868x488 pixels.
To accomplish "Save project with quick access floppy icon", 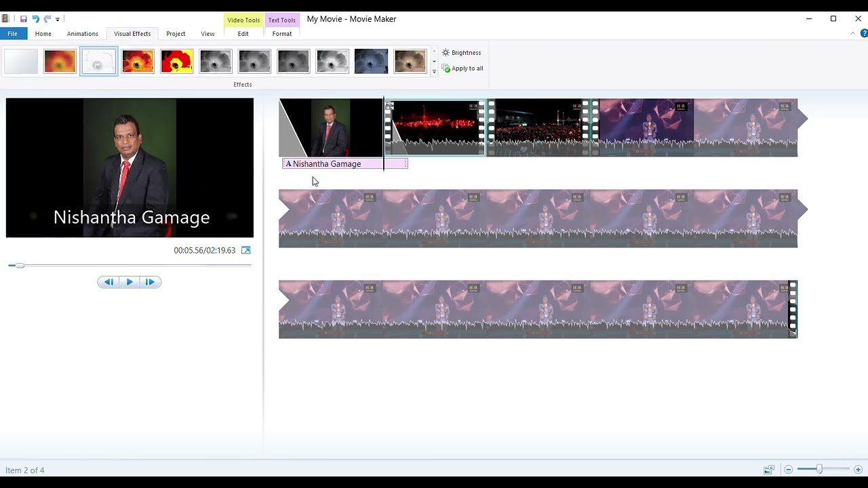I will [x=24, y=19].
